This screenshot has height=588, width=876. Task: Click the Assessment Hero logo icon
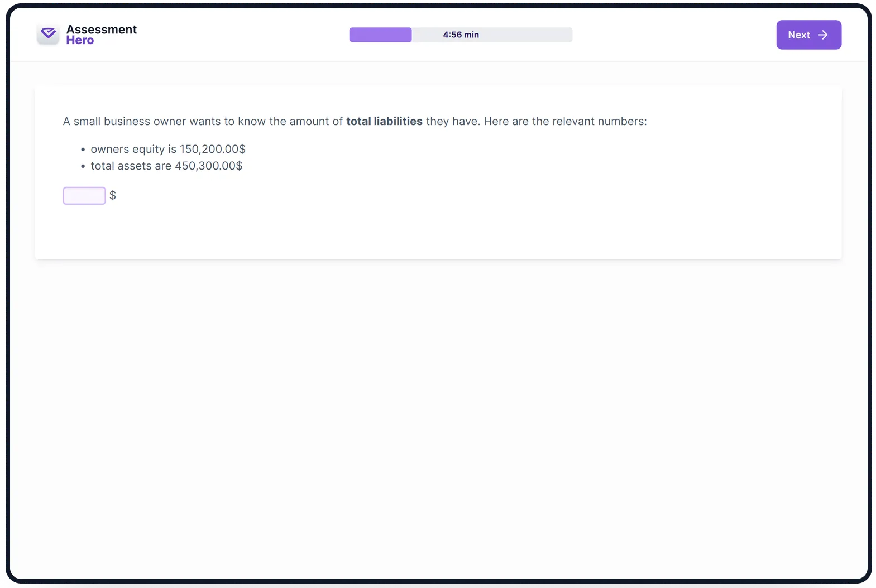point(48,35)
